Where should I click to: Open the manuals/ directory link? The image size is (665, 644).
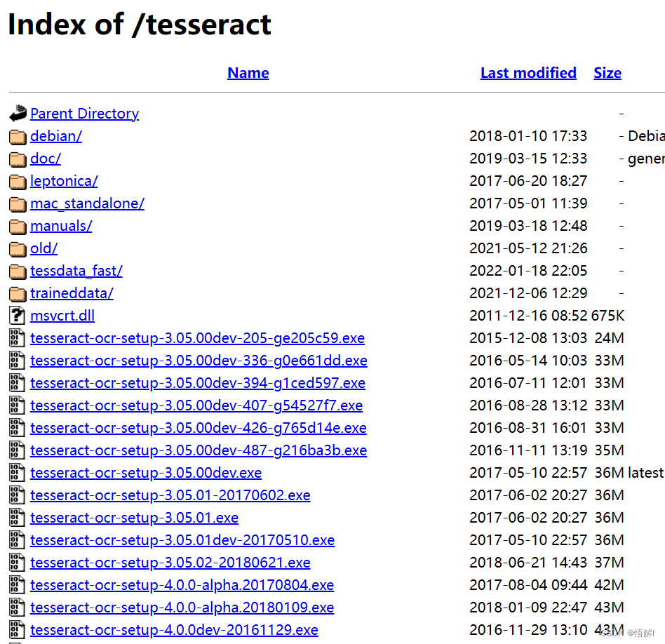point(61,226)
